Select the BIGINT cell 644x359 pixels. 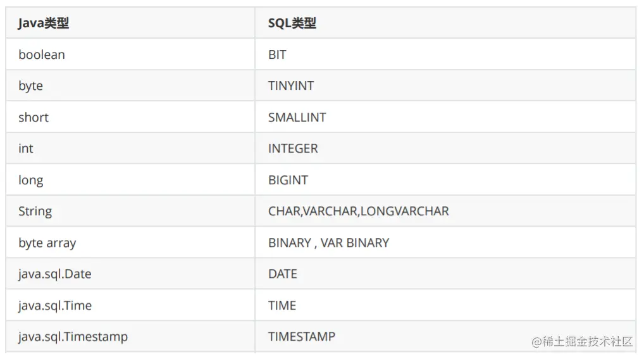(x=288, y=180)
